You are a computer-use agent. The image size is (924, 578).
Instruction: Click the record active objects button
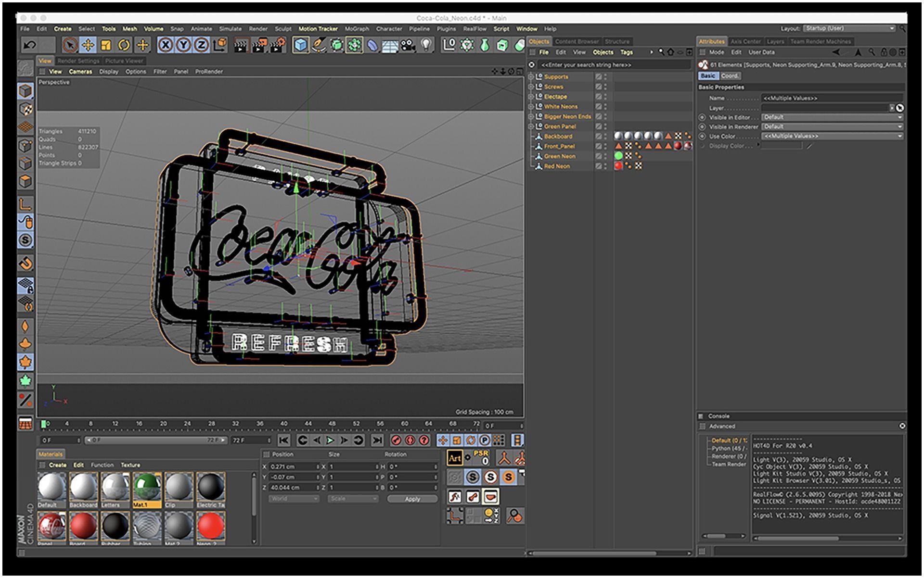click(x=396, y=440)
